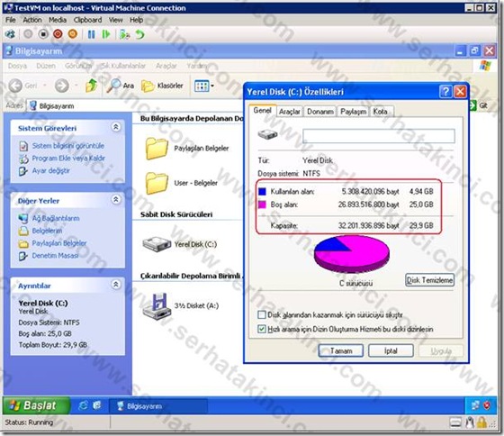Click the lock icon in VM status bar

point(481,422)
